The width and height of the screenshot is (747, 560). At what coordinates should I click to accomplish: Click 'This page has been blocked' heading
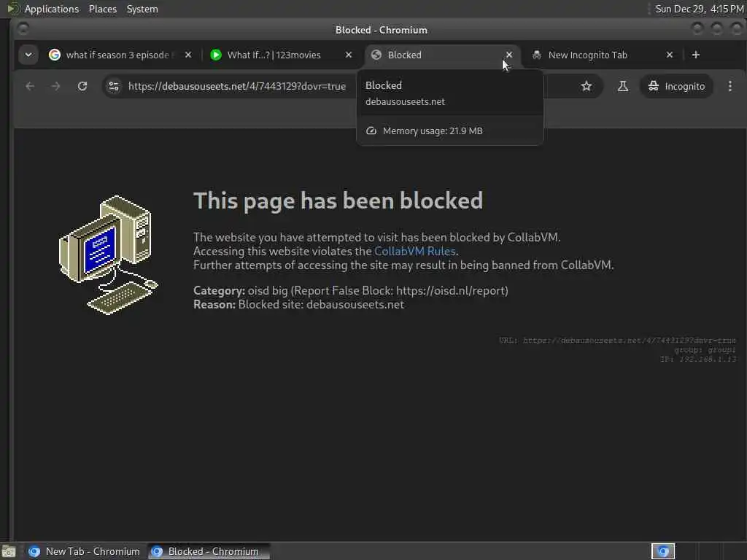tap(338, 201)
